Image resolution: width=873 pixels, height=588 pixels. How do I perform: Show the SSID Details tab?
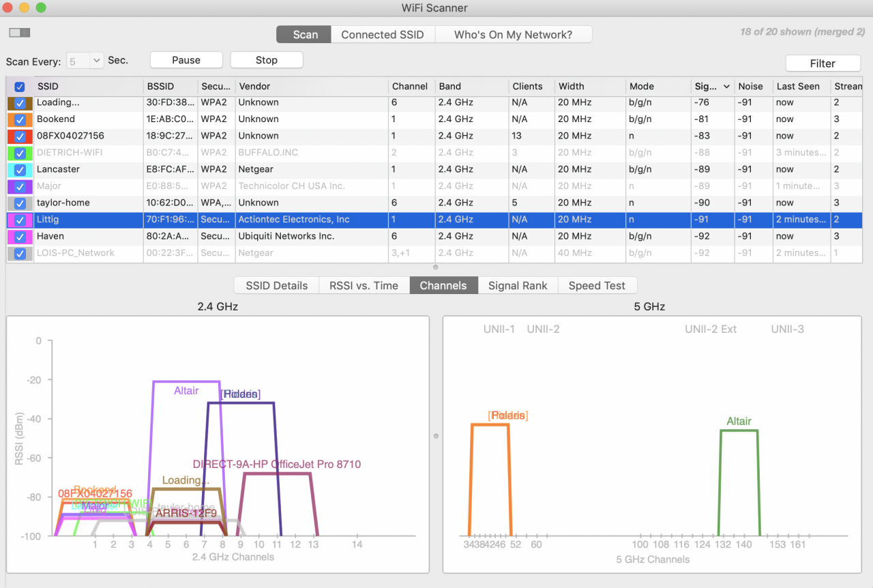[x=276, y=286]
